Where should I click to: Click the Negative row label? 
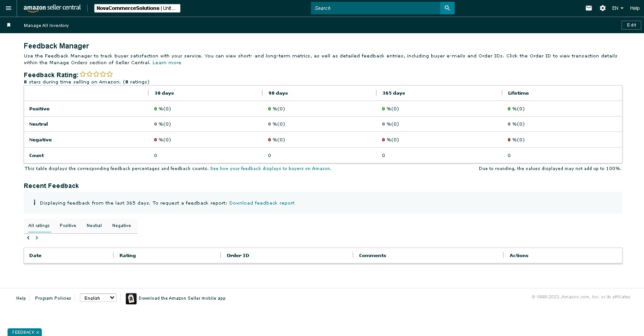40,140
